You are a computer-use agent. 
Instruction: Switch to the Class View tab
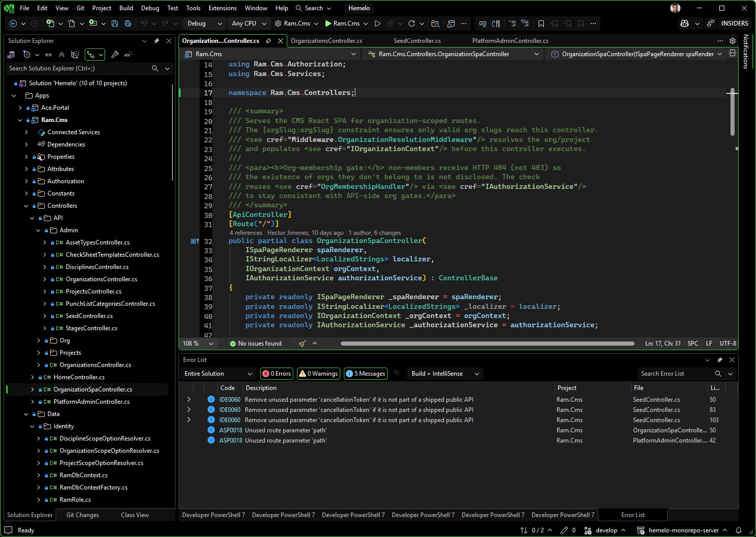click(x=135, y=515)
